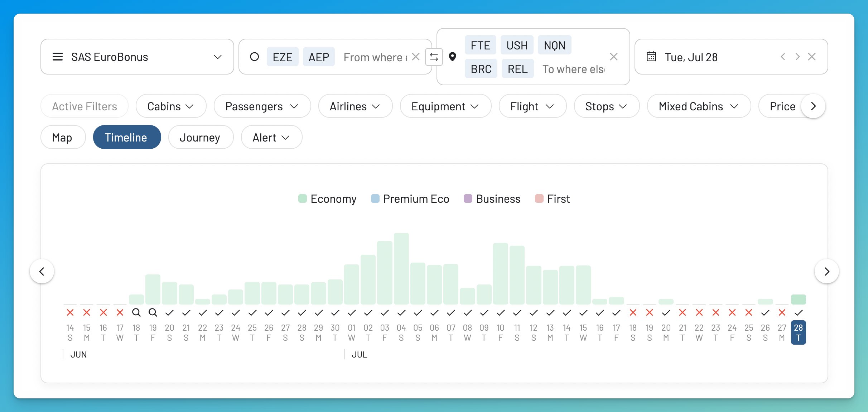Viewport: 868px width, 412px height.
Task: Select the NQN destination chip
Action: tap(555, 45)
